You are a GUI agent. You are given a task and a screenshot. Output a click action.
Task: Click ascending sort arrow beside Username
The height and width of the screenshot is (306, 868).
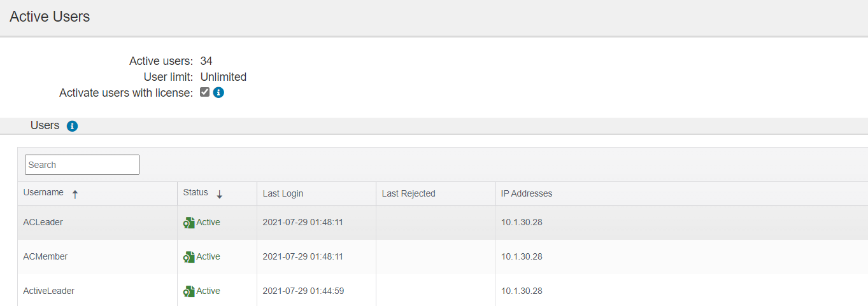coord(75,194)
